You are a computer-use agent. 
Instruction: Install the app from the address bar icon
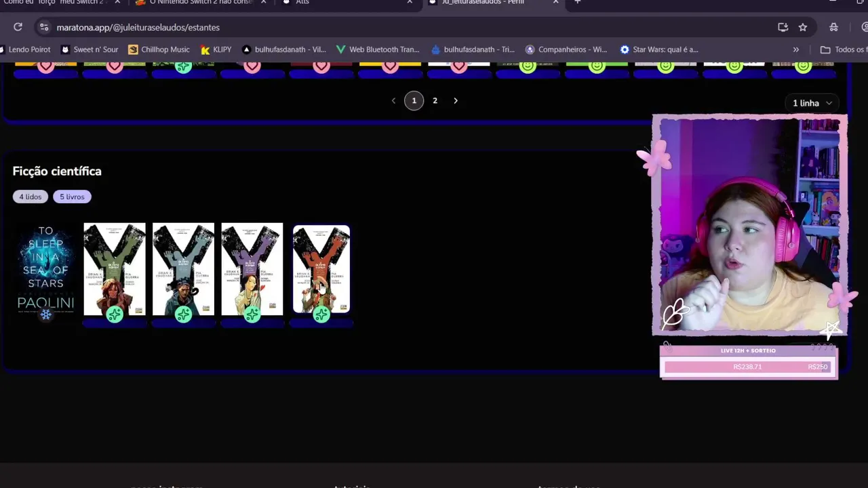coord(783,27)
